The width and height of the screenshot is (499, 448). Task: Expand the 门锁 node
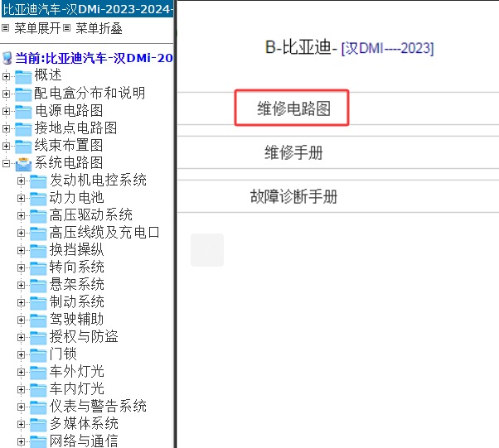21,354
